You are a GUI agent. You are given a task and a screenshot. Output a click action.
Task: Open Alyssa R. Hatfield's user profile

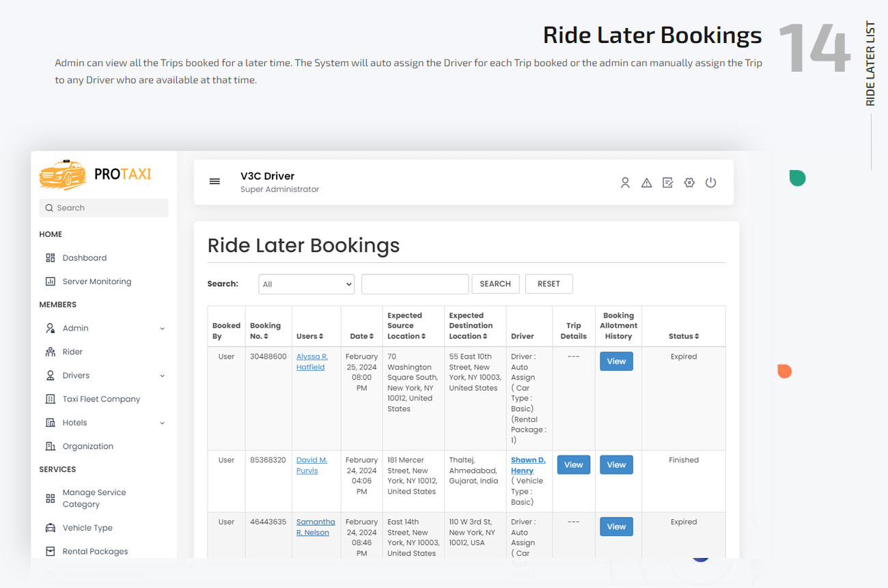[x=312, y=361]
